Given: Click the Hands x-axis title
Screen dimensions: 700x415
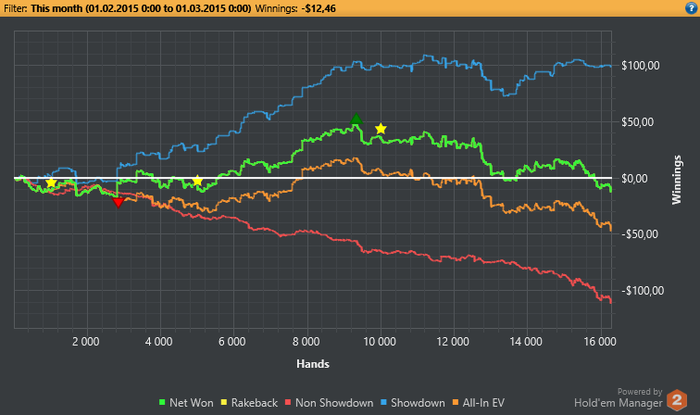Looking at the screenshot, I should (x=313, y=364).
